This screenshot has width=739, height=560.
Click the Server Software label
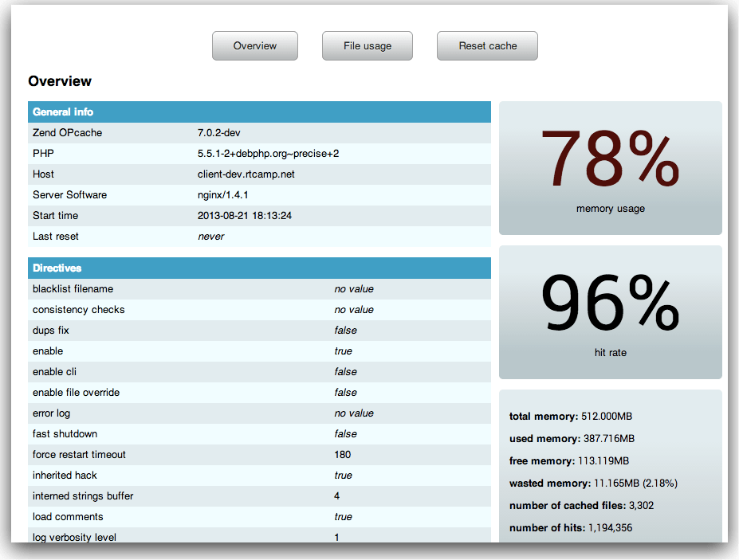69,195
